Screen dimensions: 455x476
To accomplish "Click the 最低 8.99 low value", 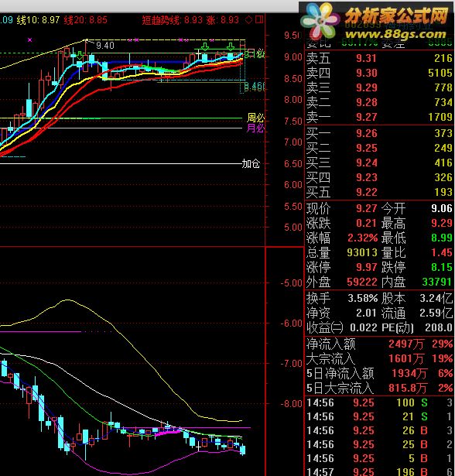I will tap(442, 238).
